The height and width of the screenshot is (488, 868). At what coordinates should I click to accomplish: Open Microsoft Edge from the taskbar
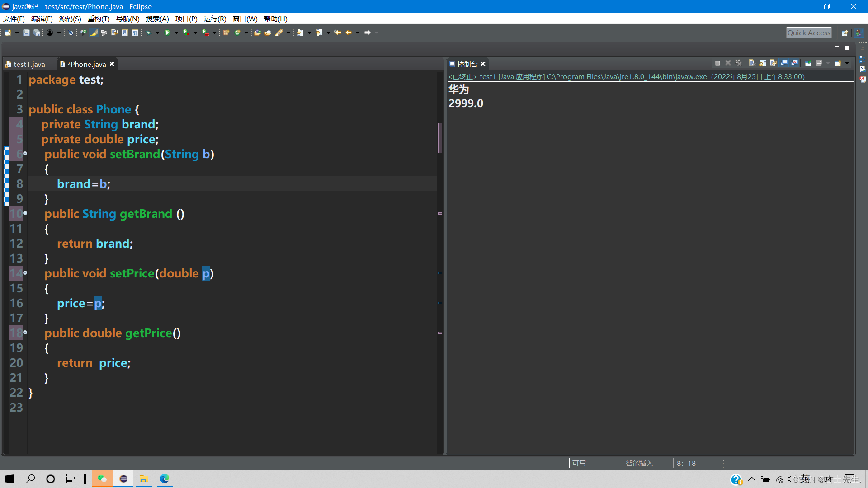pos(165,479)
